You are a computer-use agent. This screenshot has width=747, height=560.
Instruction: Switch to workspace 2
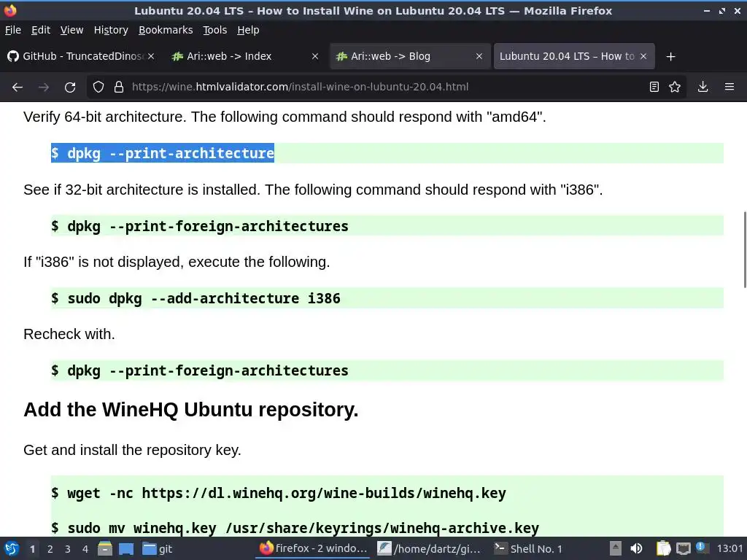point(50,549)
